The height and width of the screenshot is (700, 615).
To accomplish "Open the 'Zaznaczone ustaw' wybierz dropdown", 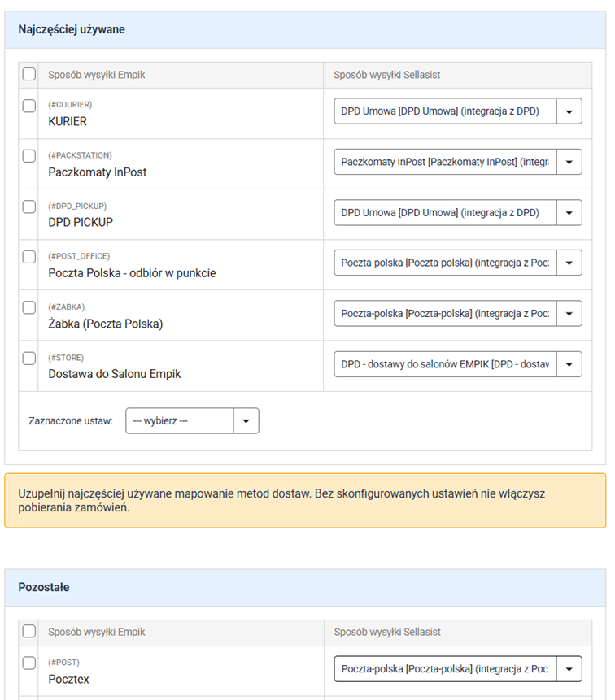I will tap(246, 420).
